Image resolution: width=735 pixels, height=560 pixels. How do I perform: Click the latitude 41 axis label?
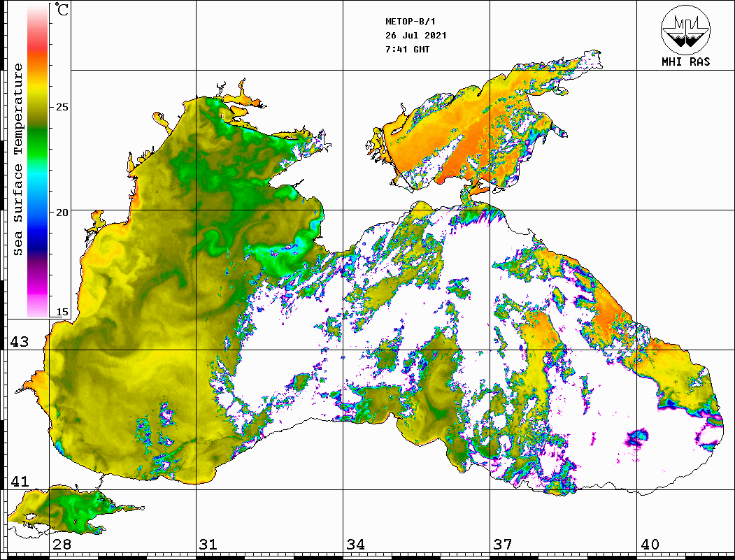click(x=18, y=482)
